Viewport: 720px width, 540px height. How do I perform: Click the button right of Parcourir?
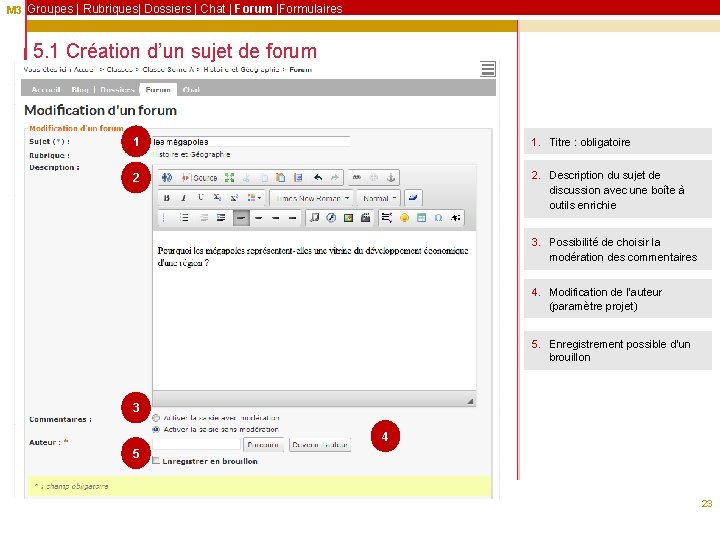(320, 444)
